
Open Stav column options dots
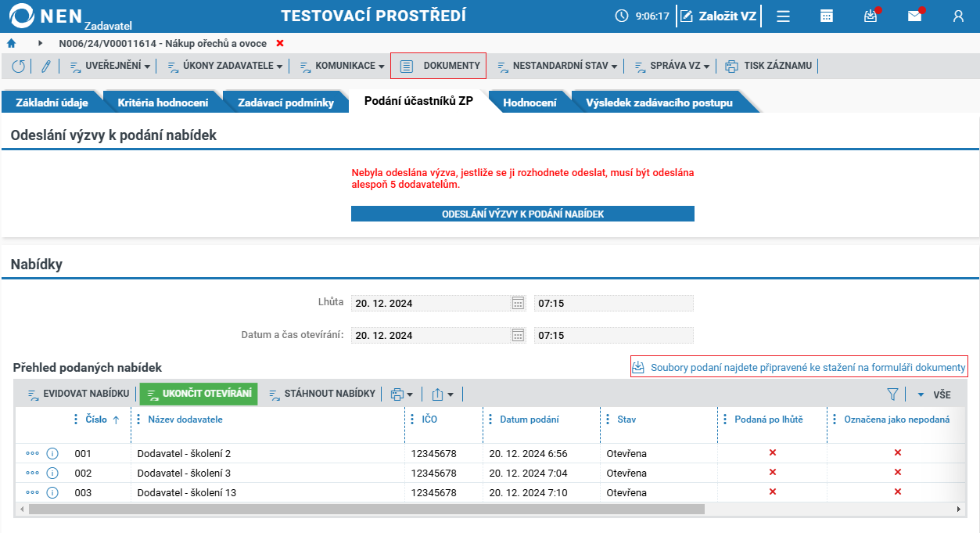pyautogui.click(x=608, y=420)
